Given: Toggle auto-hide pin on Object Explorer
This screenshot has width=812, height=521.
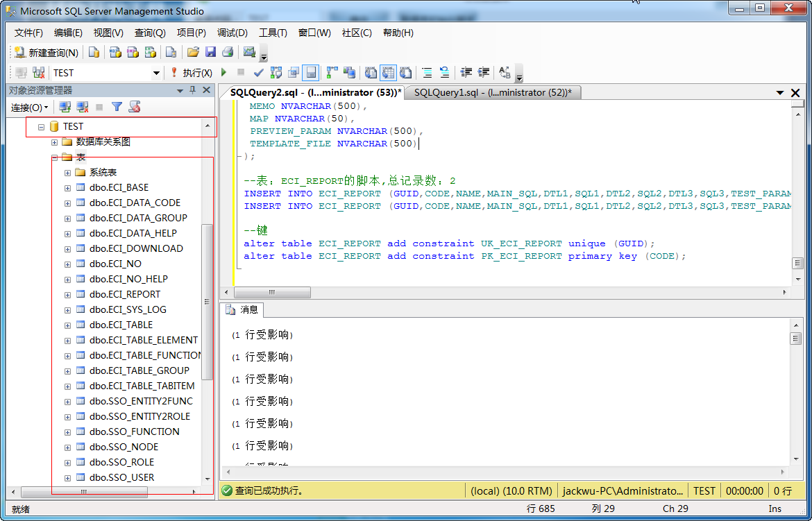Looking at the screenshot, I should (x=193, y=90).
